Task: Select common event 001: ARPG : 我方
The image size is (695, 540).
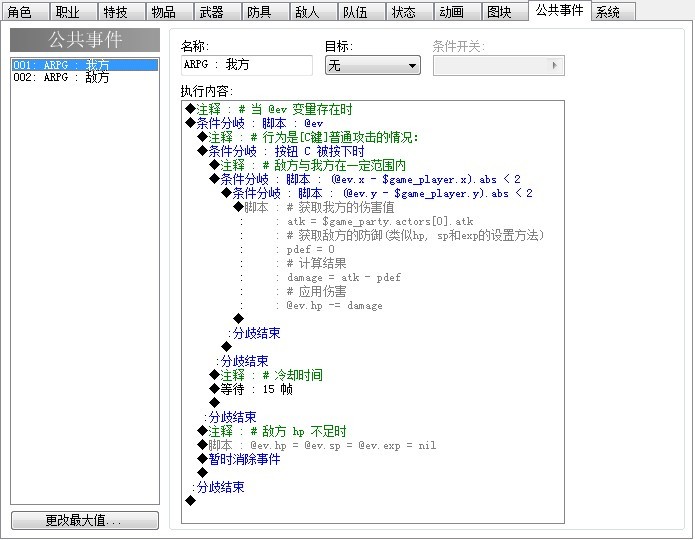Action: click(x=85, y=65)
